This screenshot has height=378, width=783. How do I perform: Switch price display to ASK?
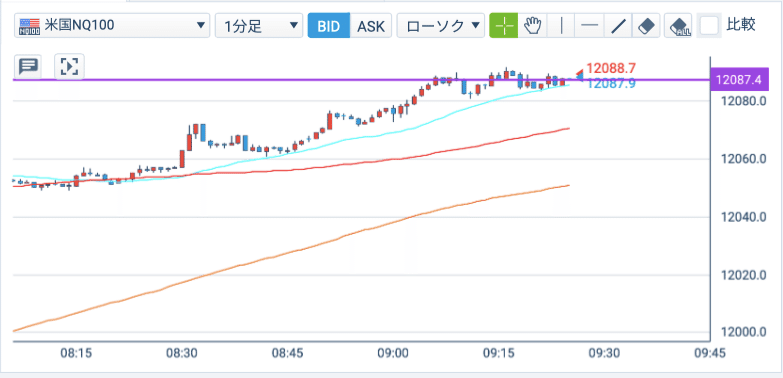point(371,25)
